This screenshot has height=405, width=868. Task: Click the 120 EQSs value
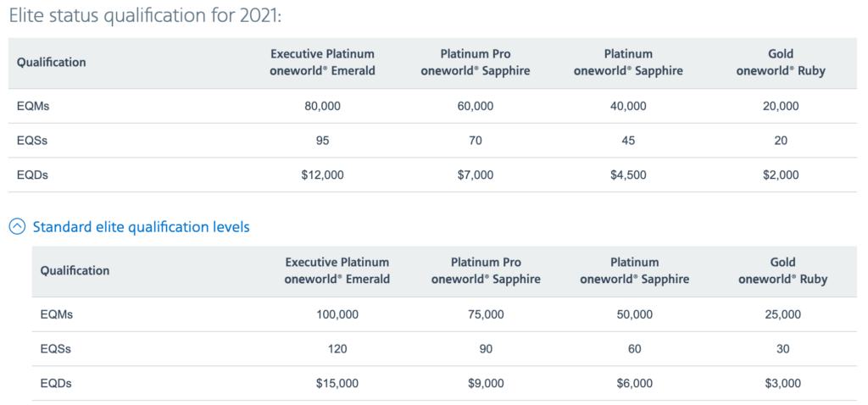coord(337,349)
